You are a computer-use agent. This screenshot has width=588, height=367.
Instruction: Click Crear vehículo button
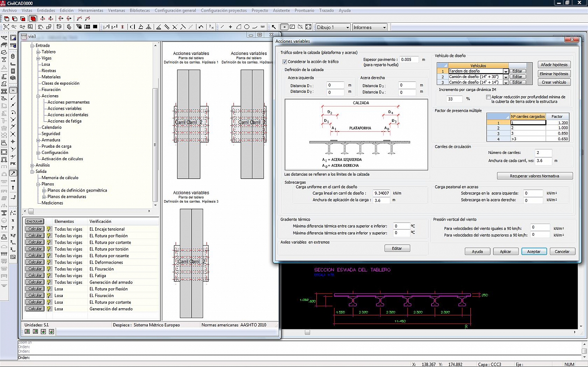[554, 82]
